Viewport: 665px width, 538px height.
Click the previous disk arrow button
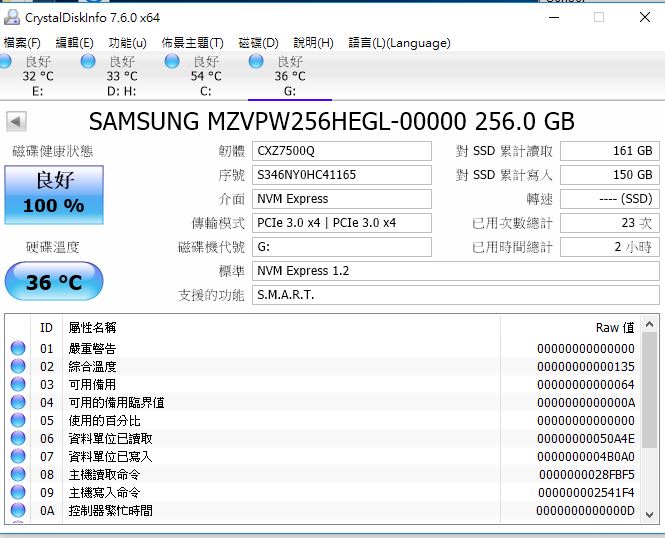tap(16, 122)
